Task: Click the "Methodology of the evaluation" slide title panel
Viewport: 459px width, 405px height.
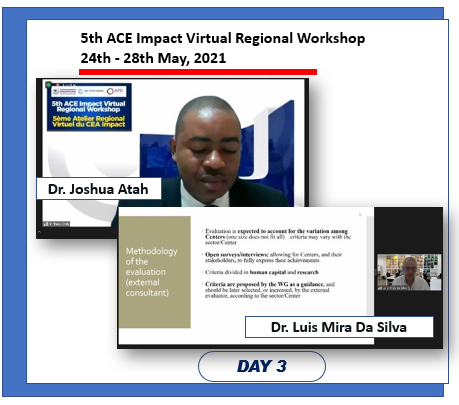Action: pos(155,272)
